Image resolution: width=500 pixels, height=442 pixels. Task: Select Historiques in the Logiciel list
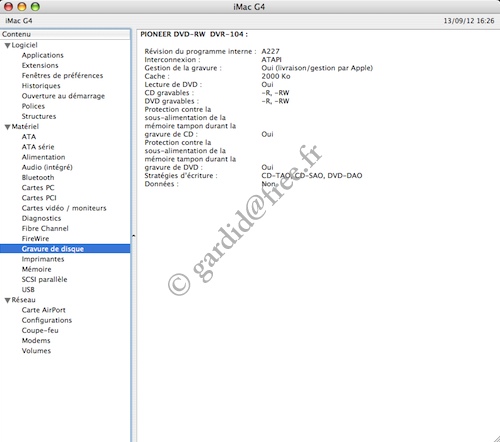pyautogui.click(x=41, y=86)
